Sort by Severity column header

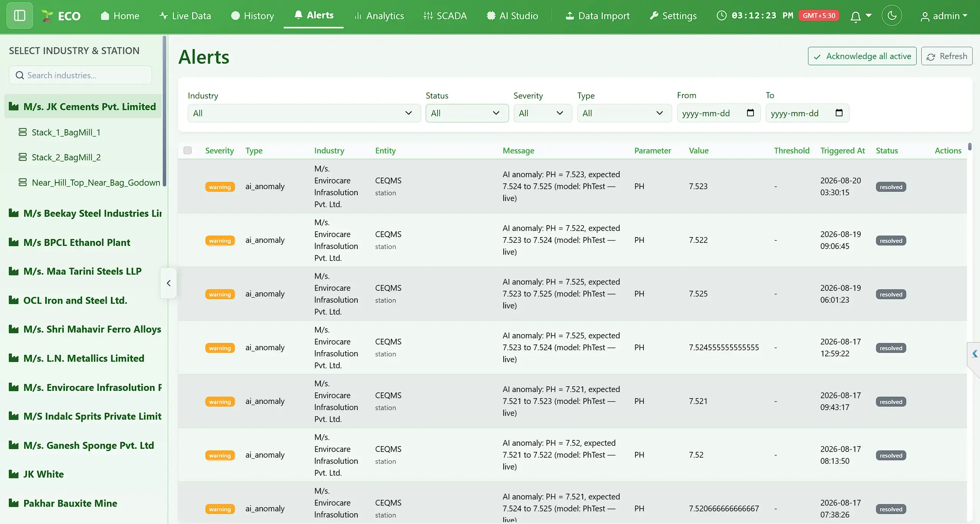click(220, 151)
